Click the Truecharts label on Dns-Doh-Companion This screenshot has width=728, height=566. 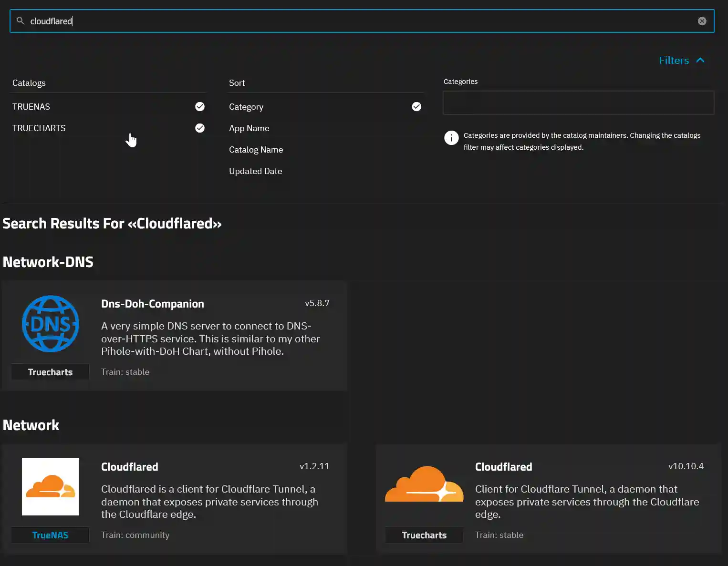50,371
